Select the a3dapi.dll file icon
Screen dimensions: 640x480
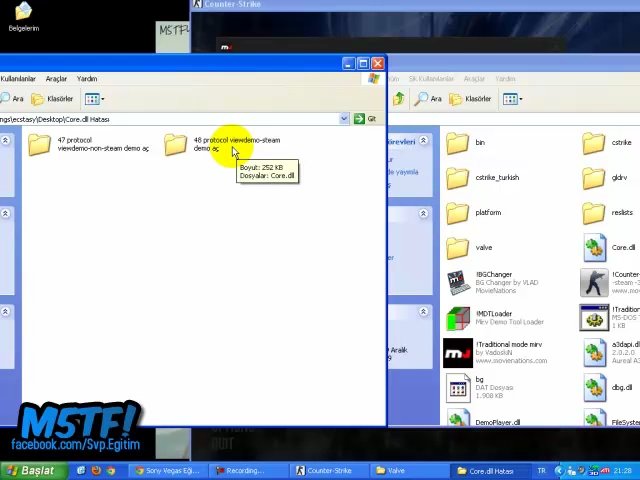click(594, 353)
